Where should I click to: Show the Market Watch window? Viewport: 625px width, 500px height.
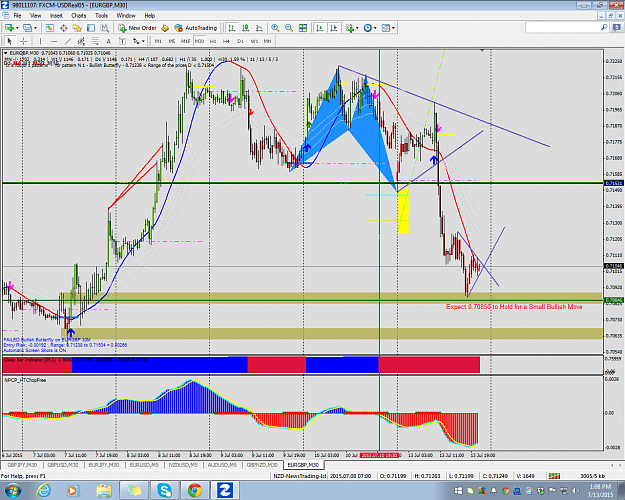(x=50, y=28)
